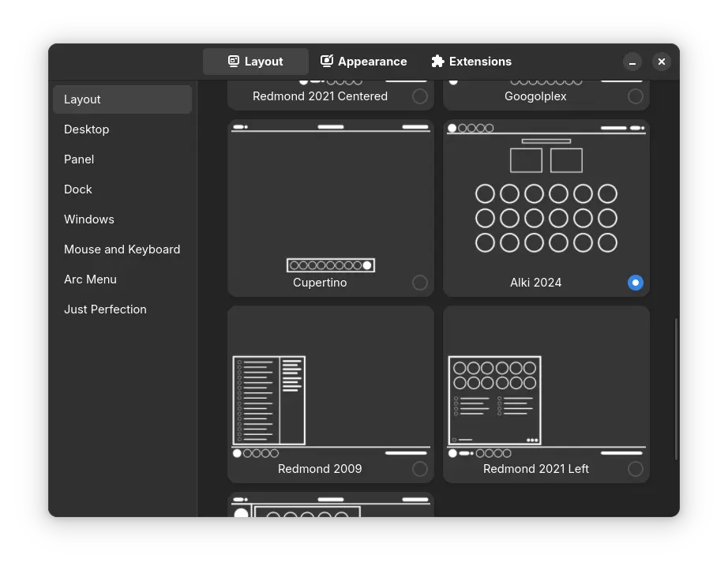Switch to the Layout tab
Image resolution: width=728 pixels, height=570 pixels.
255,62
